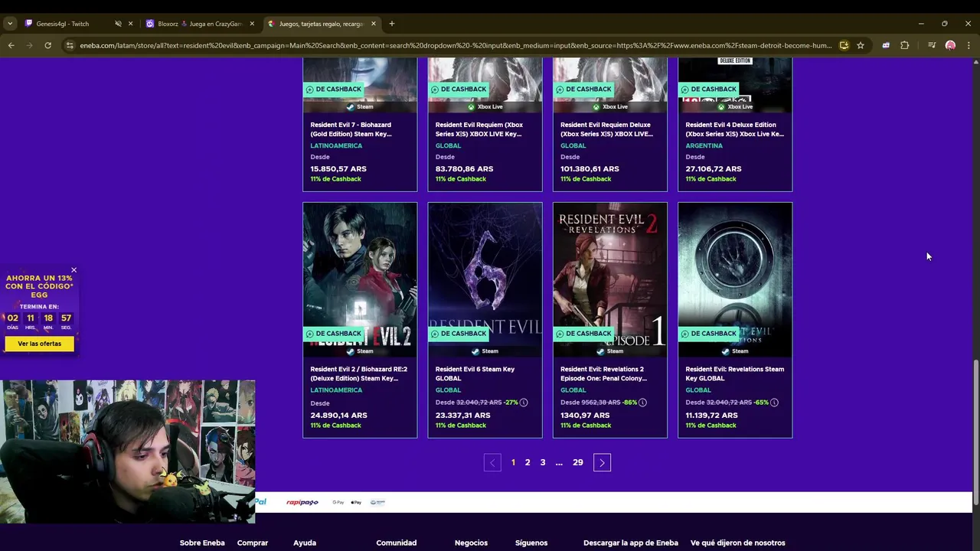
Task: Click the info icon beside the -65% discount
Action: pos(774,403)
